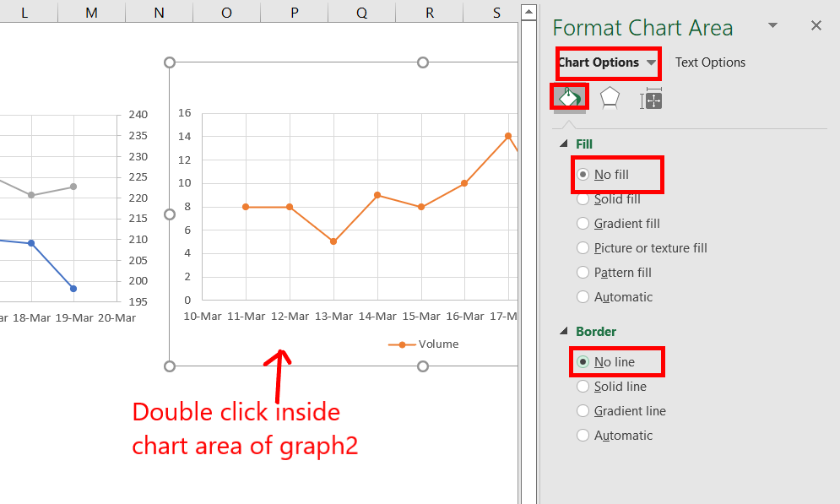Choose Solid fill option
This screenshot has width=840, height=504.
(x=583, y=199)
